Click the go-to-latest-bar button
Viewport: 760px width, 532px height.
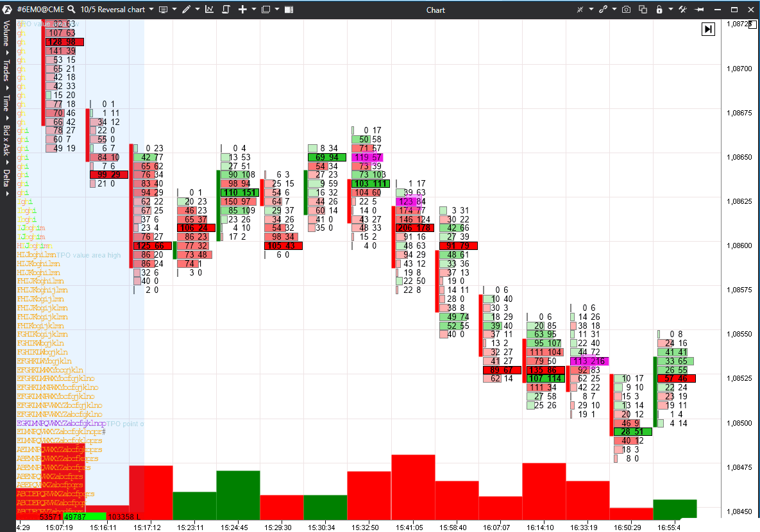click(x=708, y=29)
